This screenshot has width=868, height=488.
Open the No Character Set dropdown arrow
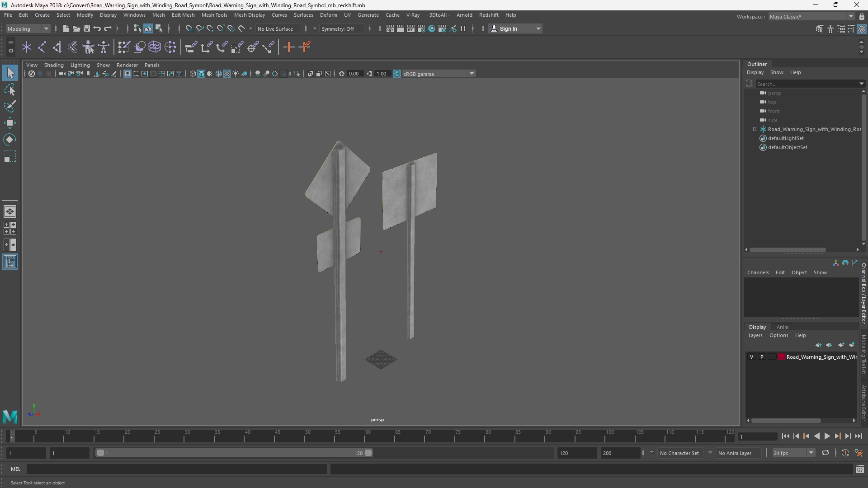pos(652,453)
